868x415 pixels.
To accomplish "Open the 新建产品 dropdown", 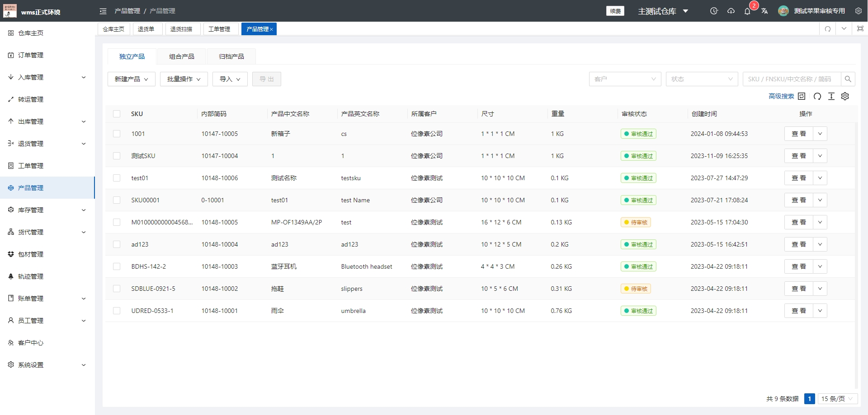I will click(132, 79).
